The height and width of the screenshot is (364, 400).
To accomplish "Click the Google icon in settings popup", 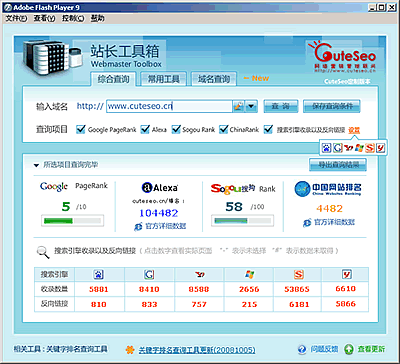I will coord(338,148).
